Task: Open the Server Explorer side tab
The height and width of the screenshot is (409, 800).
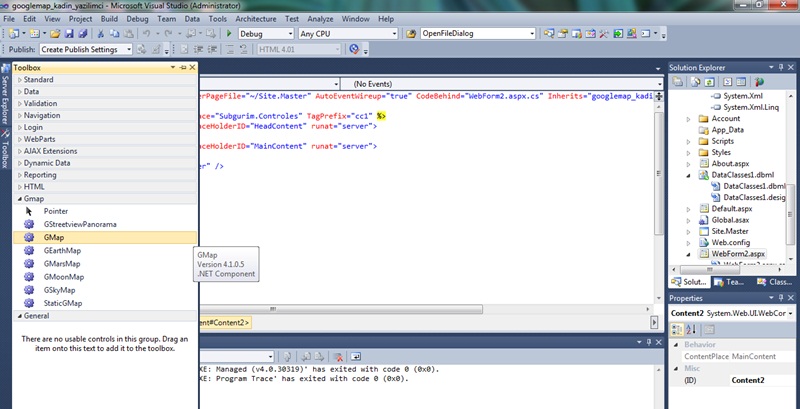Action: [6, 94]
